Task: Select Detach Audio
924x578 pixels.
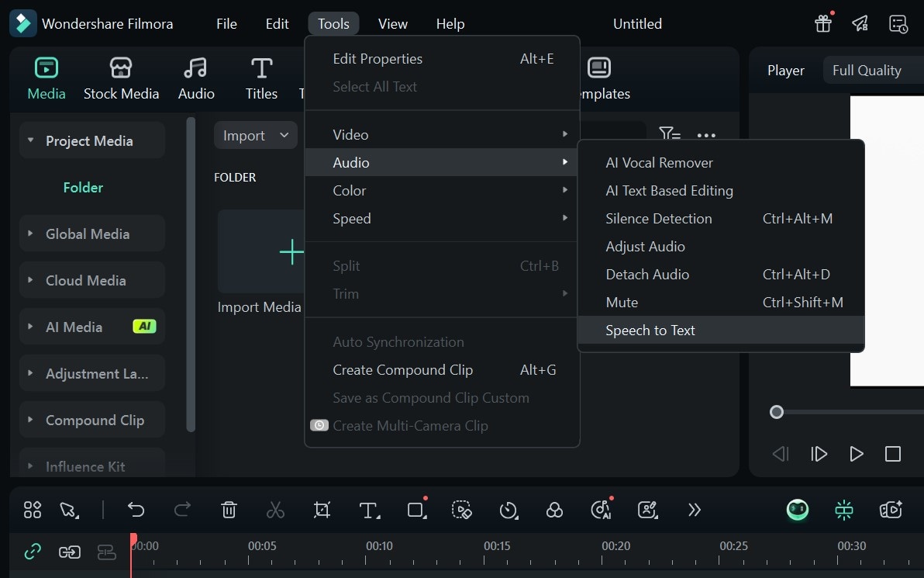Action: point(721,274)
